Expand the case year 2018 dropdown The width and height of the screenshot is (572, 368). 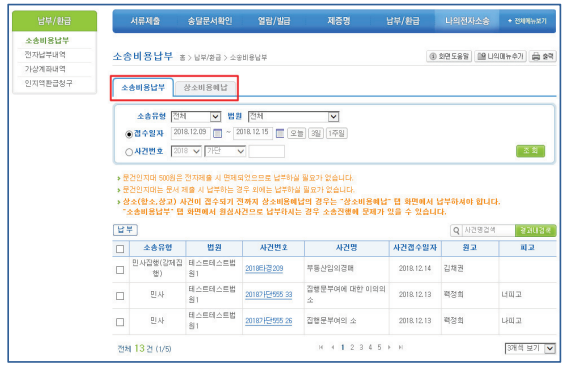coord(186,151)
